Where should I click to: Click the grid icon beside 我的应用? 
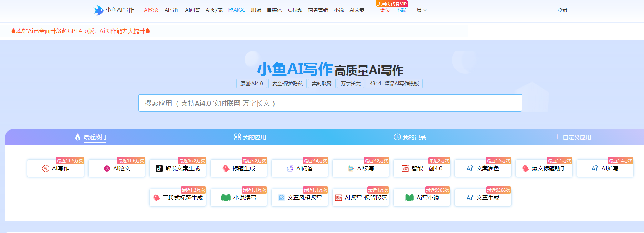click(237, 137)
